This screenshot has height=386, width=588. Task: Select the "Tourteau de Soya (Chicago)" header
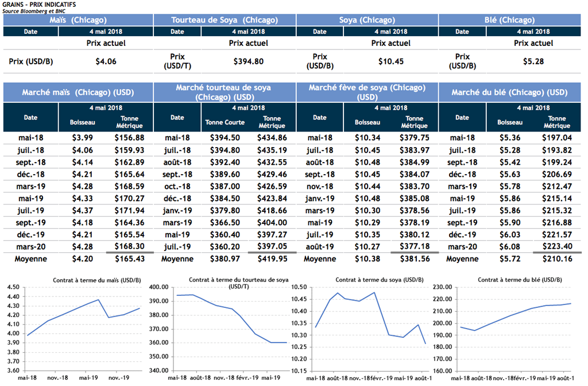coord(225,20)
